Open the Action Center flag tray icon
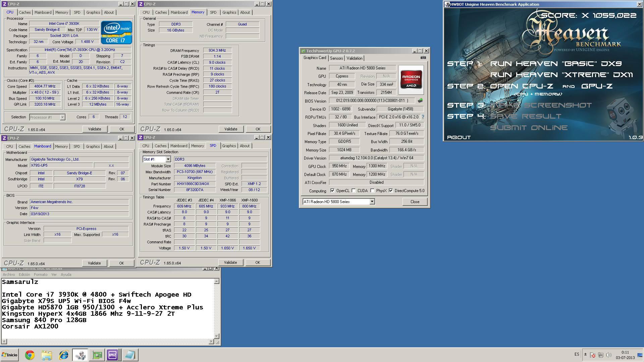 pyautogui.click(x=593, y=355)
